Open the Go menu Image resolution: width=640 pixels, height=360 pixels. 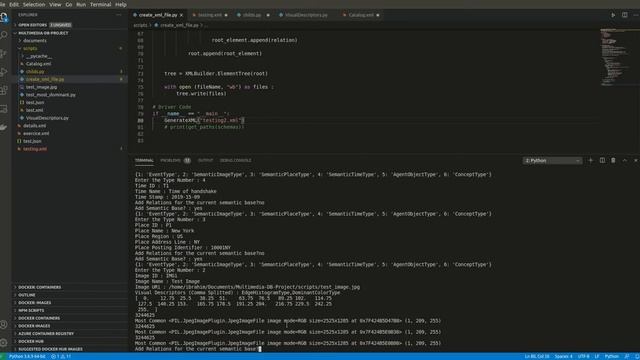click(69, 4)
